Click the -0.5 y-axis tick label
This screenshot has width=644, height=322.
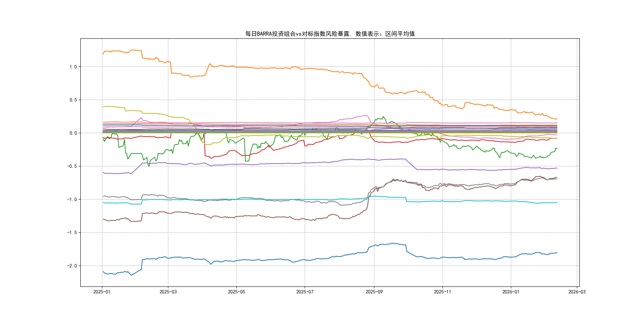pos(72,166)
